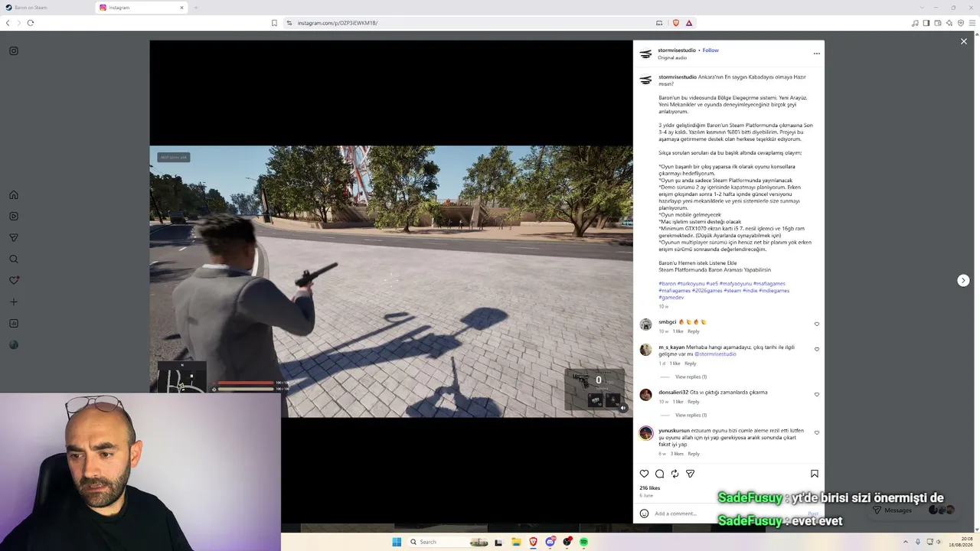Show hidden system tray icons

pos(906,542)
